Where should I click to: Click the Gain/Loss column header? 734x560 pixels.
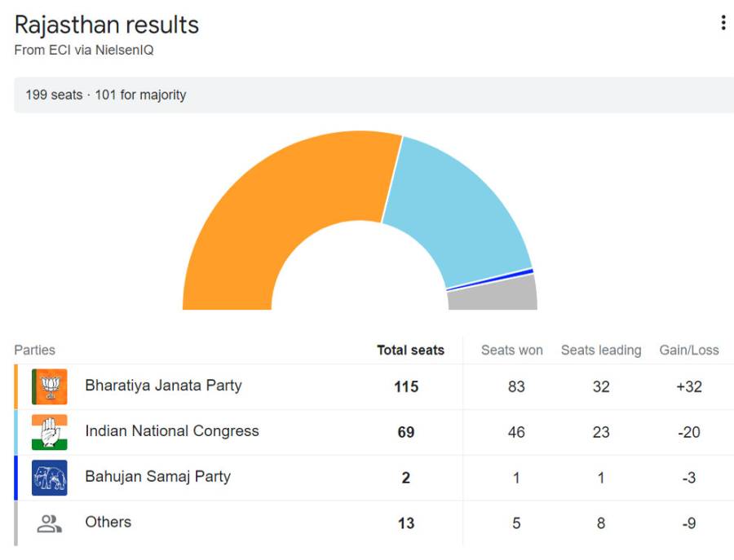(x=689, y=350)
